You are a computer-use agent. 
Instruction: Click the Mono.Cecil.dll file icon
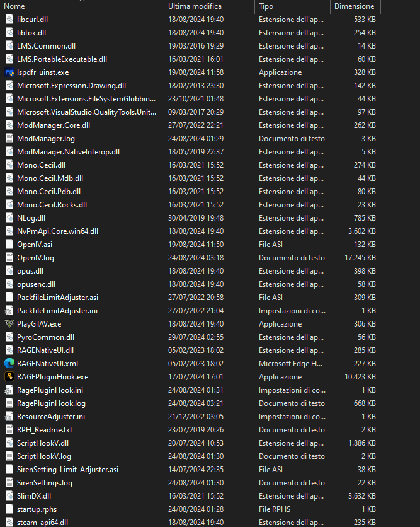point(9,165)
